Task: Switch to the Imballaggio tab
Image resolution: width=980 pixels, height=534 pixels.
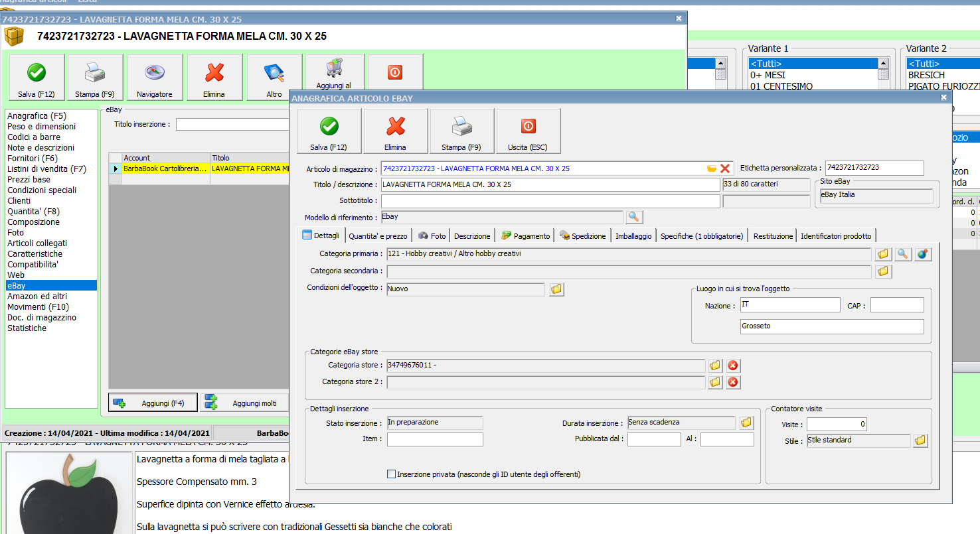Action: 633,236
